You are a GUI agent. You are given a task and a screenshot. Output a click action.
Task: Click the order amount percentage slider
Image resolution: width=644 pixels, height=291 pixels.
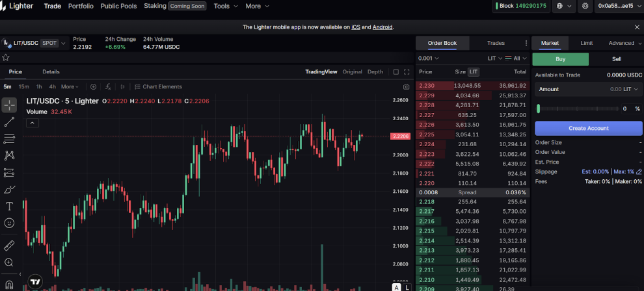point(578,108)
